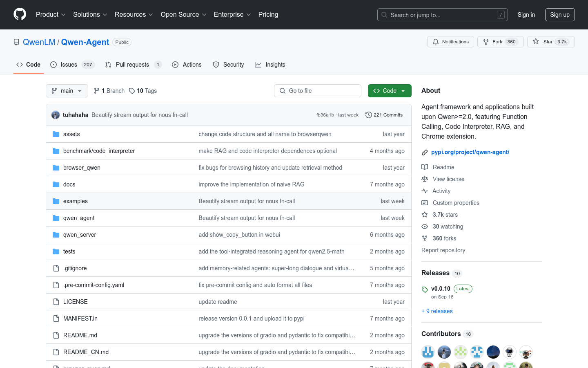The width and height of the screenshot is (588, 368).
Task: Open the Security tab
Action: click(228, 65)
